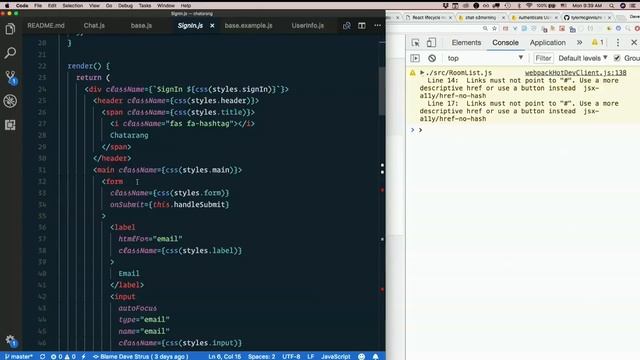
Task: Open macOS Spotlight search in menu bar
Action: (611, 5)
